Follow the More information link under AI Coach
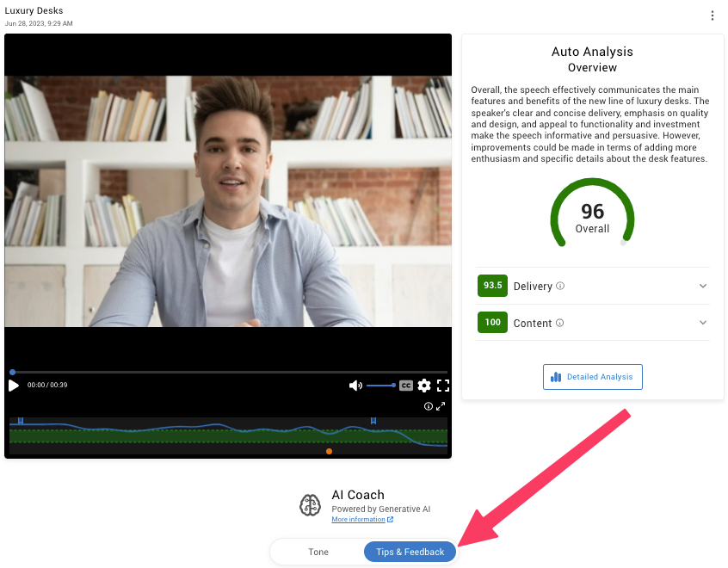This screenshot has width=728, height=568. pos(361,519)
